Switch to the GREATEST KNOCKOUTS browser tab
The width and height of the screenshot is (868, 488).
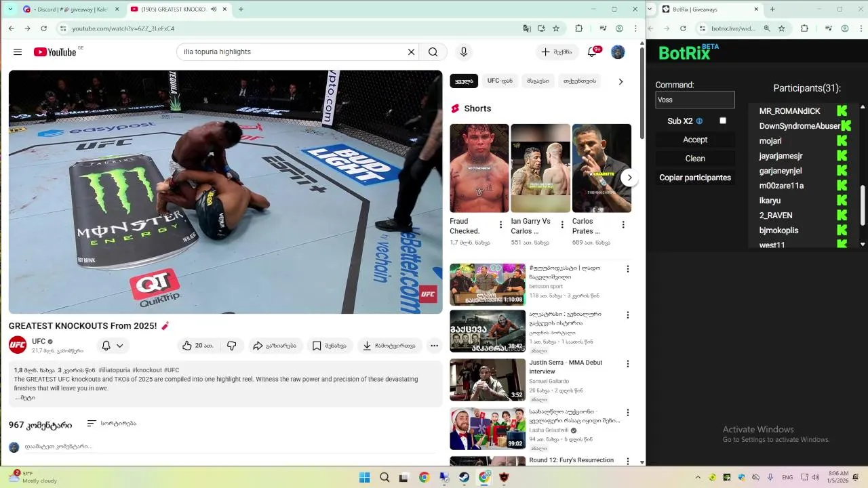[x=173, y=9]
